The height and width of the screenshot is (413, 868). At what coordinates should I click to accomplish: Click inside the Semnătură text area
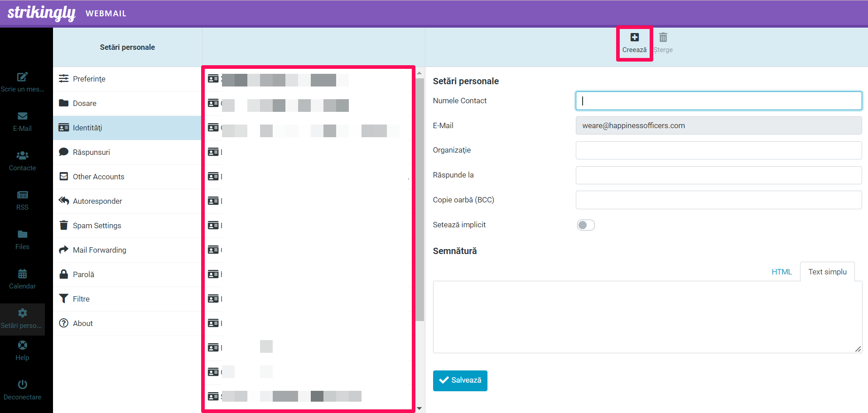click(x=647, y=317)
